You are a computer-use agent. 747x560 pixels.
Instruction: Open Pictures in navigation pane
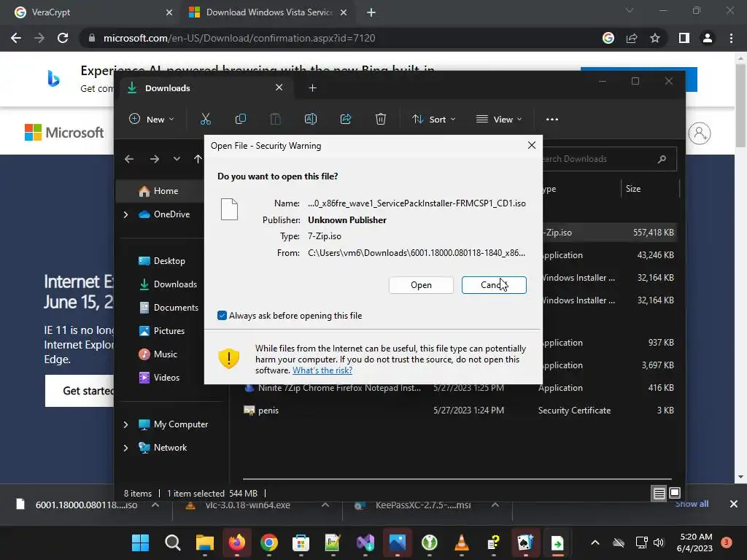coord(161,331)
